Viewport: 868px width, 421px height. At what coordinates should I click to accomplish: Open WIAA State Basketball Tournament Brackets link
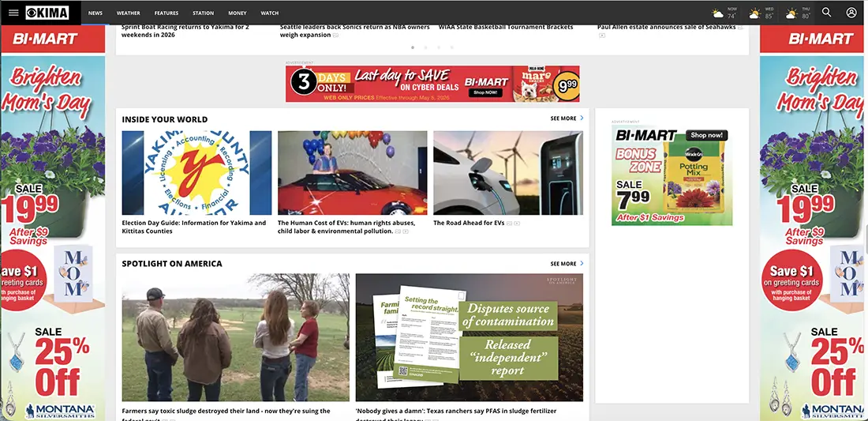[x=506, y=27]
